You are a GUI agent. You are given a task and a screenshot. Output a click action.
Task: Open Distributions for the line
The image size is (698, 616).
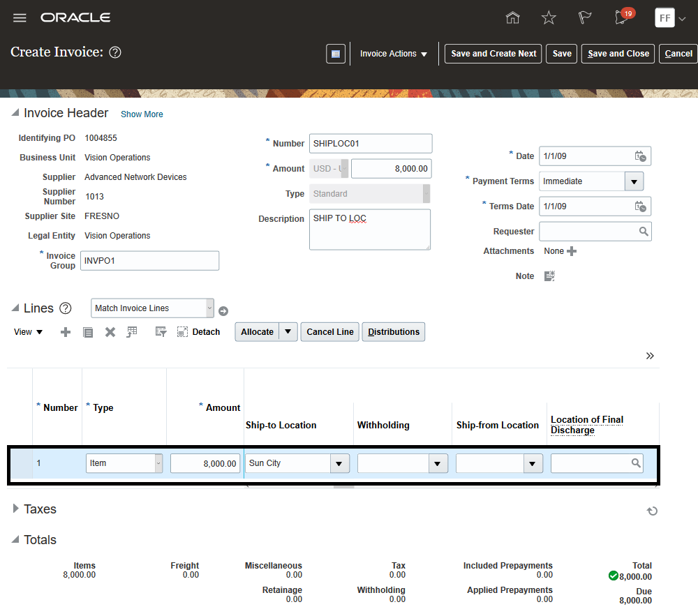point(394,332)
